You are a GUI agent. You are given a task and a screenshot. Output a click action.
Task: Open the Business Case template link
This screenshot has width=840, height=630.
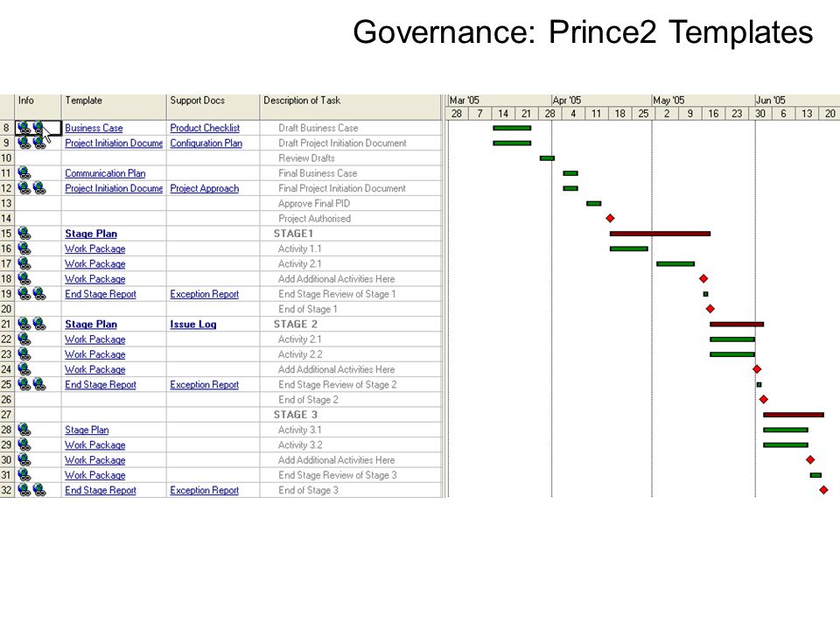94,128
